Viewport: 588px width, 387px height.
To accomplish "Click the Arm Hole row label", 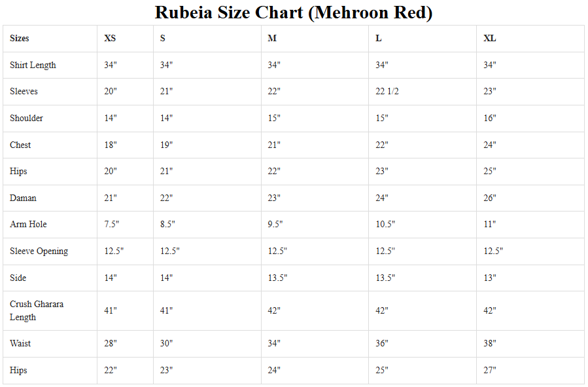I will [x=28, y=225].
